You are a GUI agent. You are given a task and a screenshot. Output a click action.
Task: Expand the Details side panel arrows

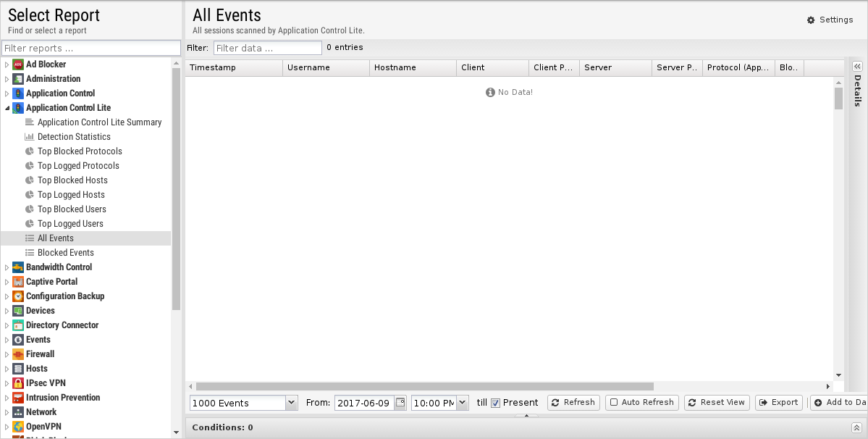click(x=857, y=66)
